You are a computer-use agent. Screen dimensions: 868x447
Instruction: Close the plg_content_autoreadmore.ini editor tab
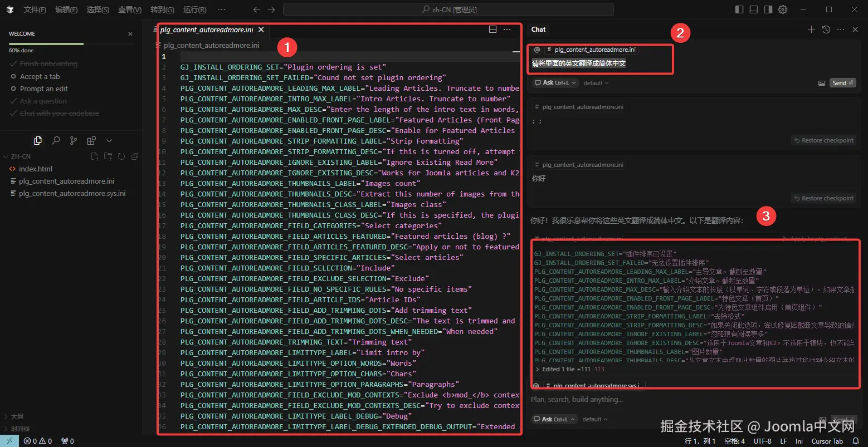(261, 30)
